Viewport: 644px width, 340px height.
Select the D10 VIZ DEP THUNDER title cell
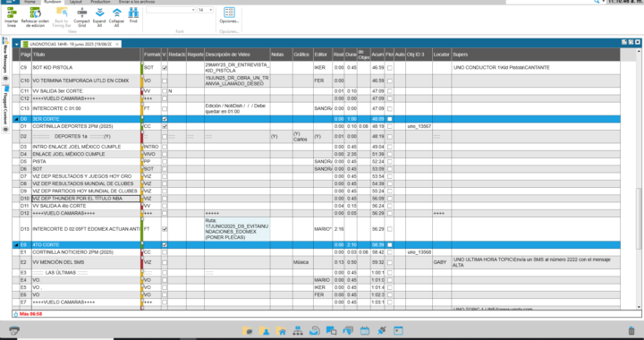(x=86, y=199)
